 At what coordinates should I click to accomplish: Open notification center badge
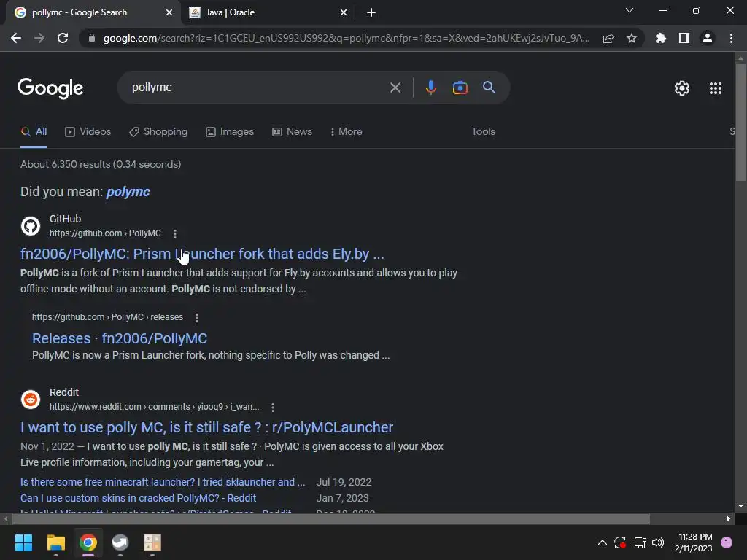pos(727,542)
